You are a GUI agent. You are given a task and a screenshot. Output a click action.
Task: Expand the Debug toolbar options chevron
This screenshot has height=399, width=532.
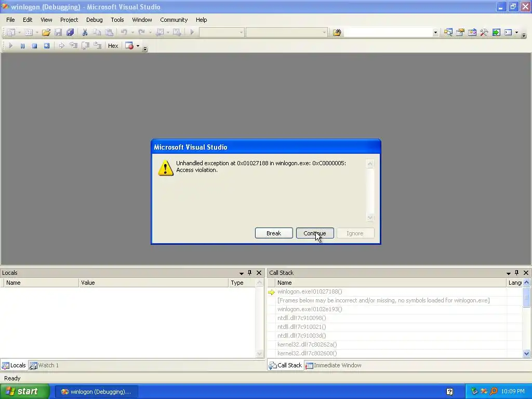click(x=145, y=49)
